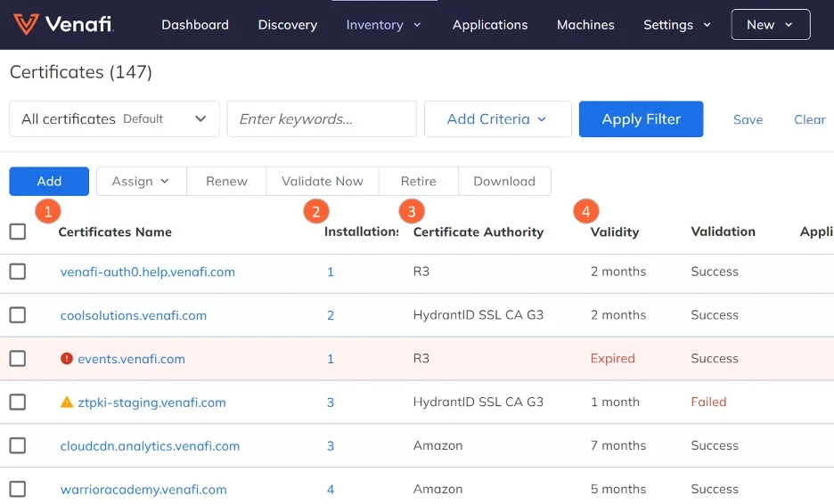This screenshot has width=834, height=504.
Task: Open the events.venafi.com certificate
Action: [x=131, y=359]
